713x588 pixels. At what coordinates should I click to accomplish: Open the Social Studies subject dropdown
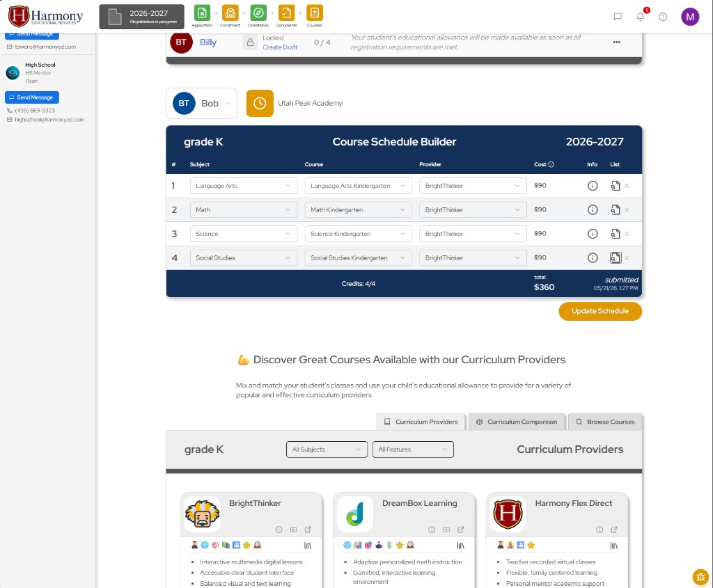click(x=243, y=257)
